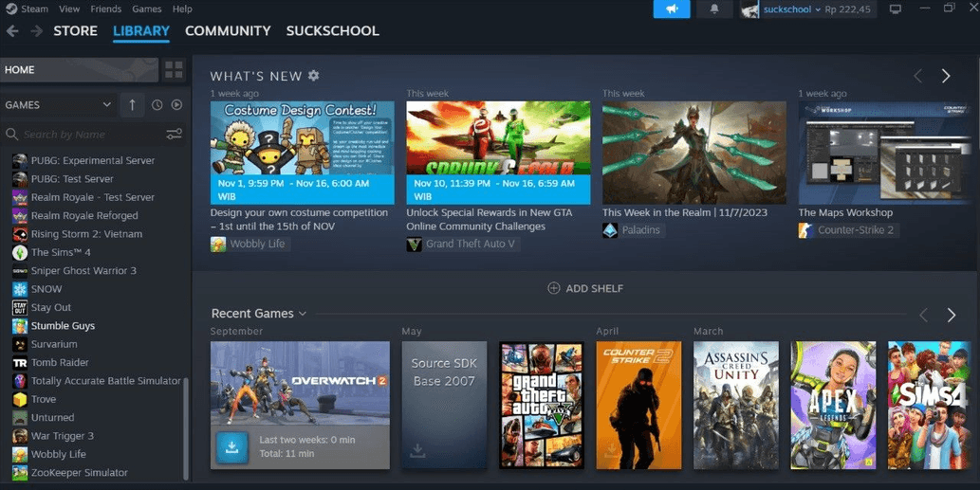980x490 pixels.
Task: Open the View menu
Action: coord(69,9)
